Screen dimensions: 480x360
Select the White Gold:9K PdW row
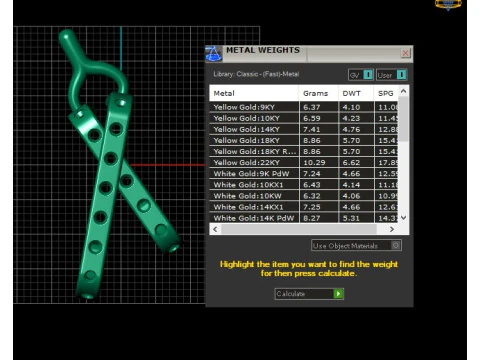(304, 173)
